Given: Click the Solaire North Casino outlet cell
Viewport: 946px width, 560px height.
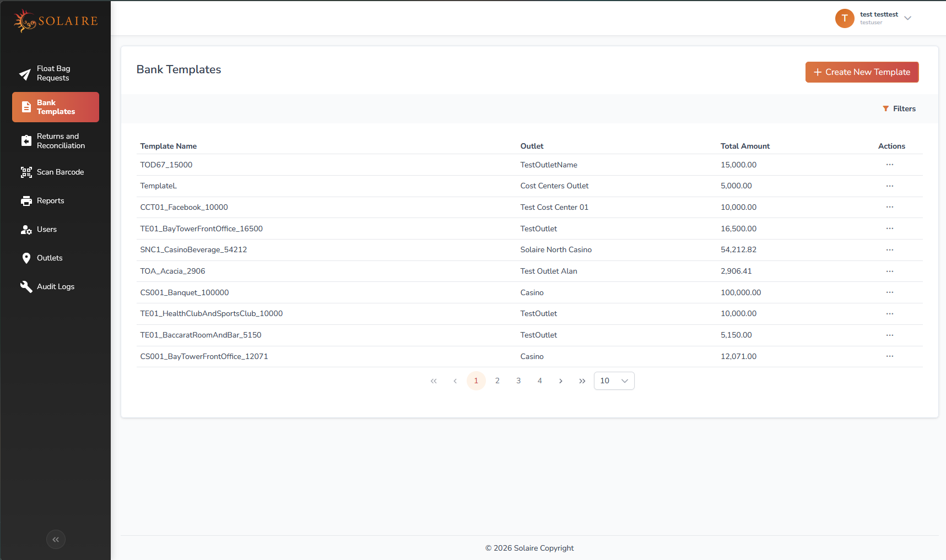Looking at the screenshot, I should click(x=556, y=250).
